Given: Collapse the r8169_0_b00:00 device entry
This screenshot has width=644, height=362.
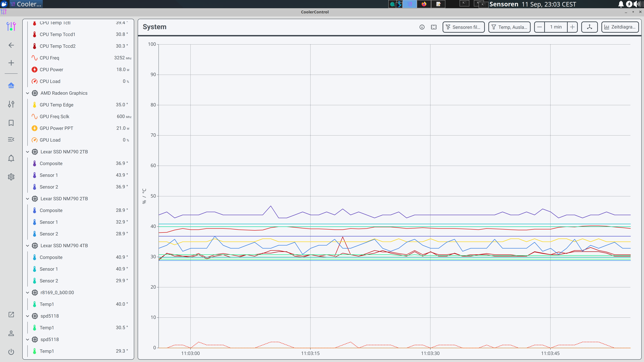Looking at the screenshot, I should (28, 292).
